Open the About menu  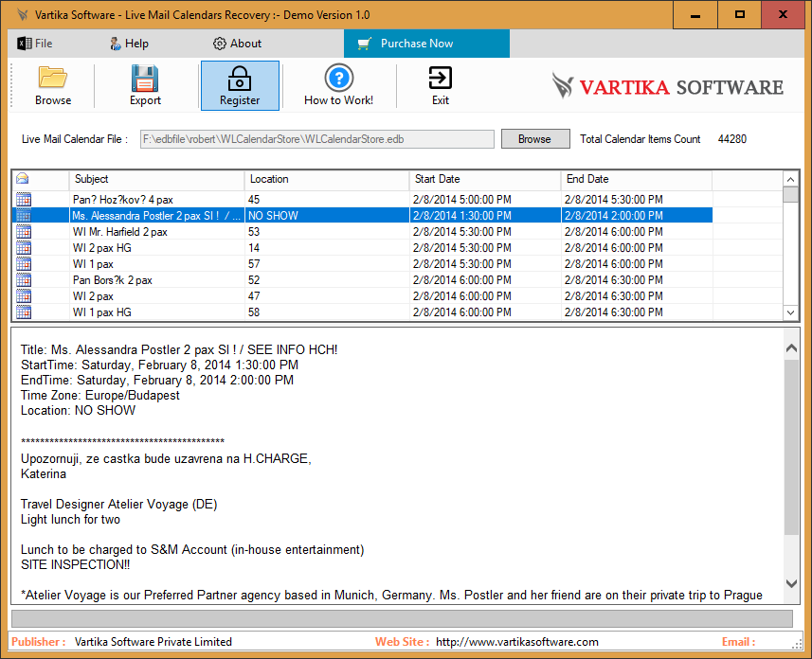[x=237, y=44]
